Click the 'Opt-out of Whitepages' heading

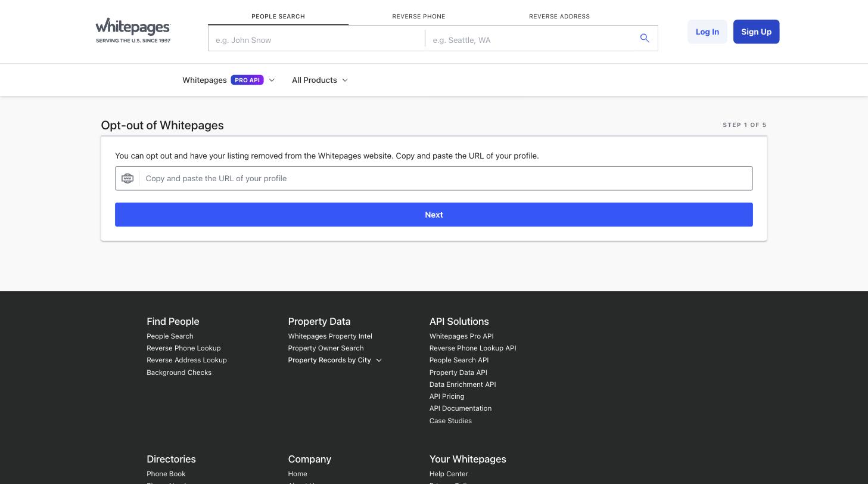click(x=162, y=125)
